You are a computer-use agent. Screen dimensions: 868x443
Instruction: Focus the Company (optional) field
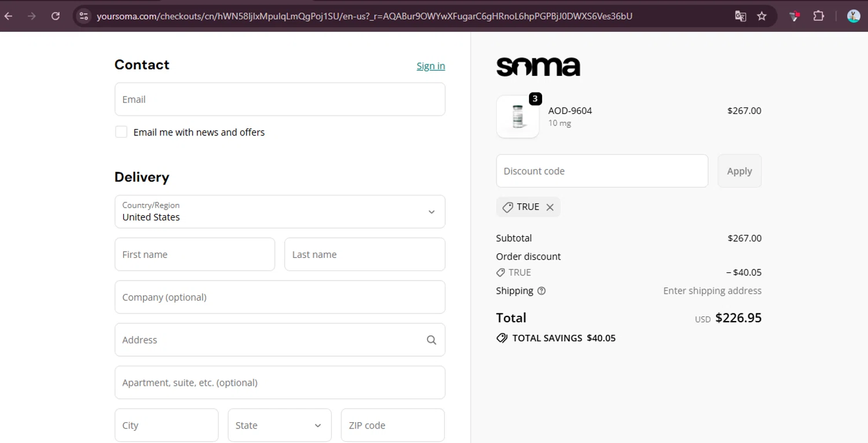coord(280,297)
